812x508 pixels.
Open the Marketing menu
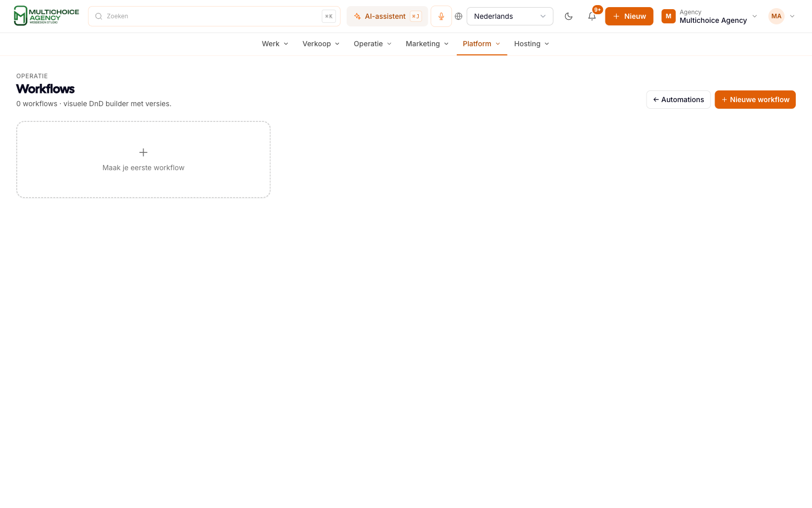point(427,44)
